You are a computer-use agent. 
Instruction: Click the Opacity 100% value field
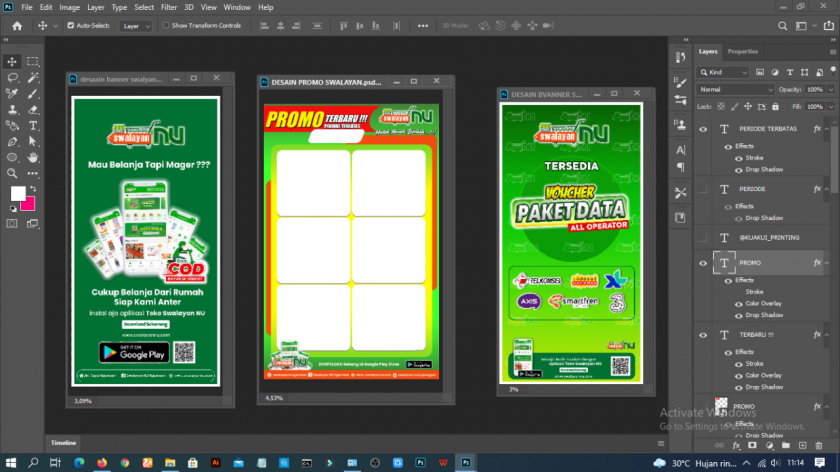pyautogui.click(x=815, y=89)
